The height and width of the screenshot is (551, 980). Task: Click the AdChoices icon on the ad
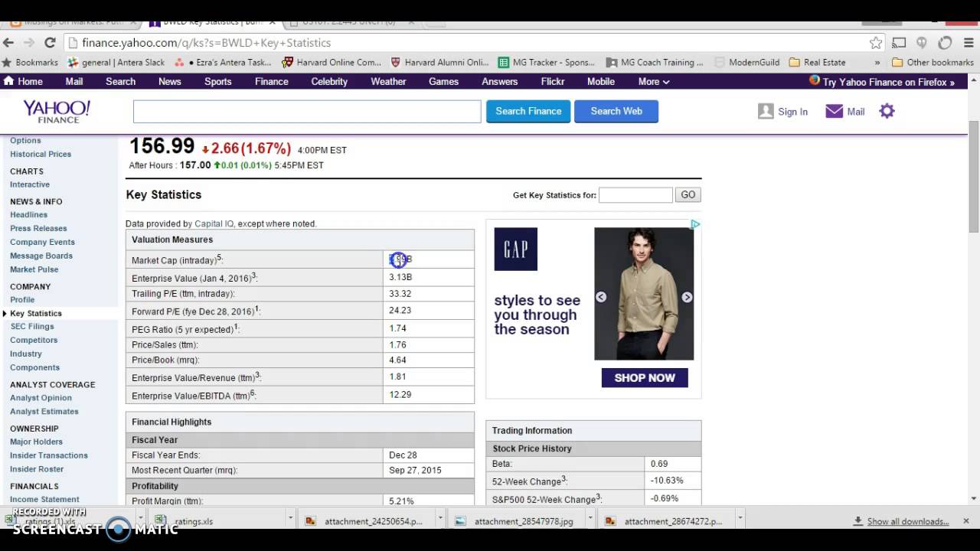click(695, 224)
